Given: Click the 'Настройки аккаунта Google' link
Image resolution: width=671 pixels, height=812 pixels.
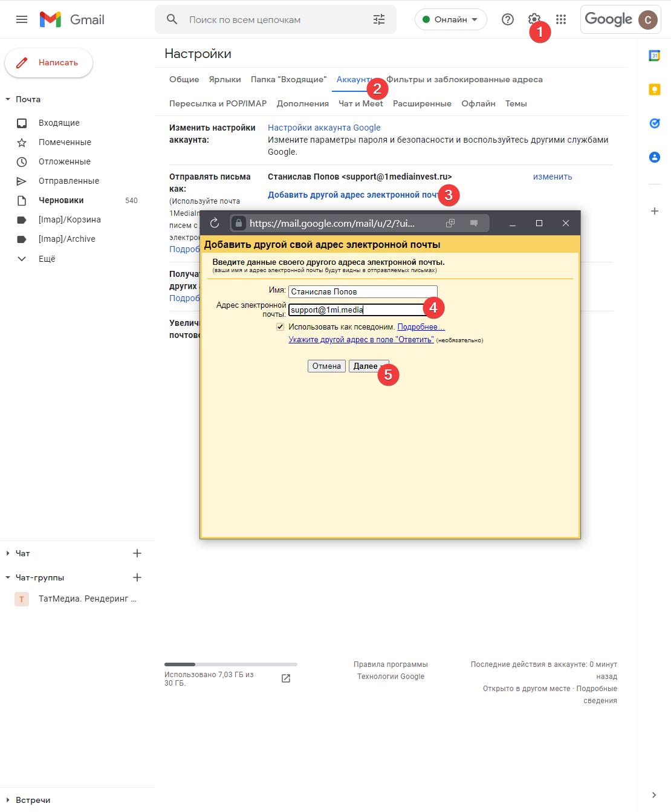Looking at the screenshot, I should [x=324, y=128].
